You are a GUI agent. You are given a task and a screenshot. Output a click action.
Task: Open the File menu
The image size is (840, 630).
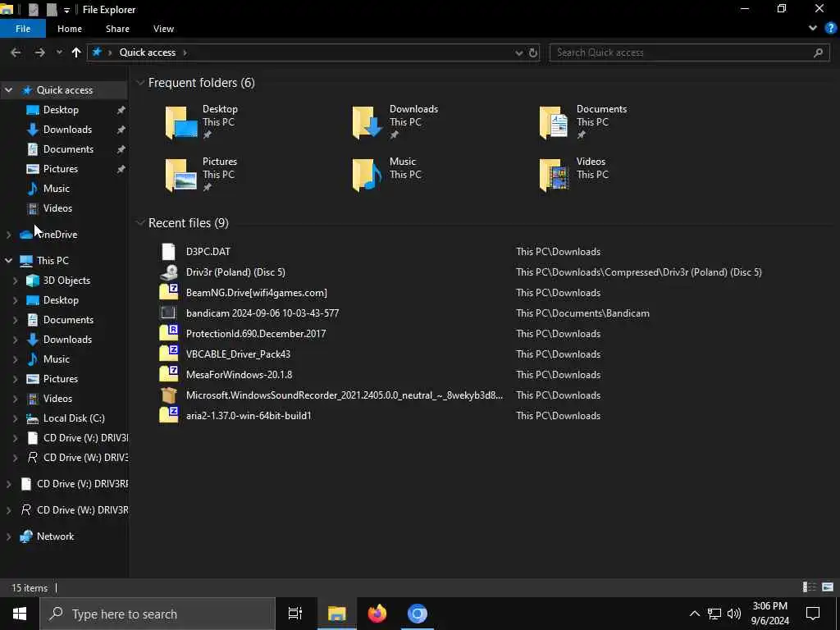(x=23, y=29)
